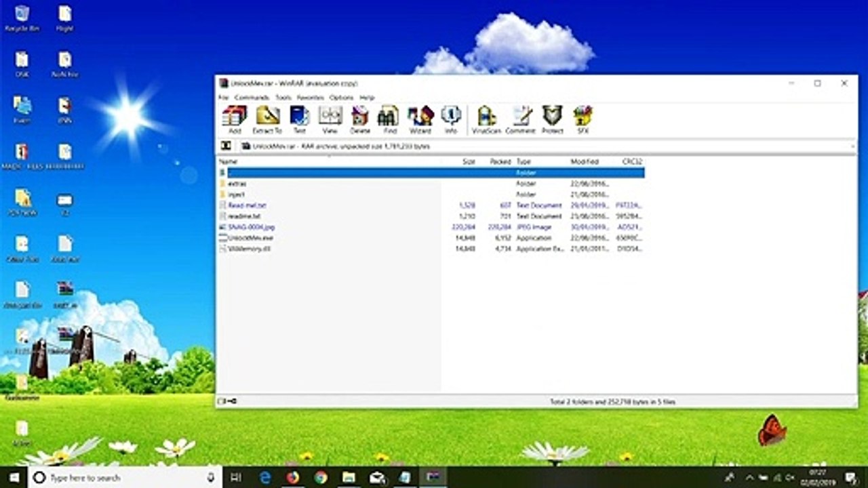Click the Delete toolbar icon
The width and height of the screenshot is (868, 488).
click(x=360, y=120)
